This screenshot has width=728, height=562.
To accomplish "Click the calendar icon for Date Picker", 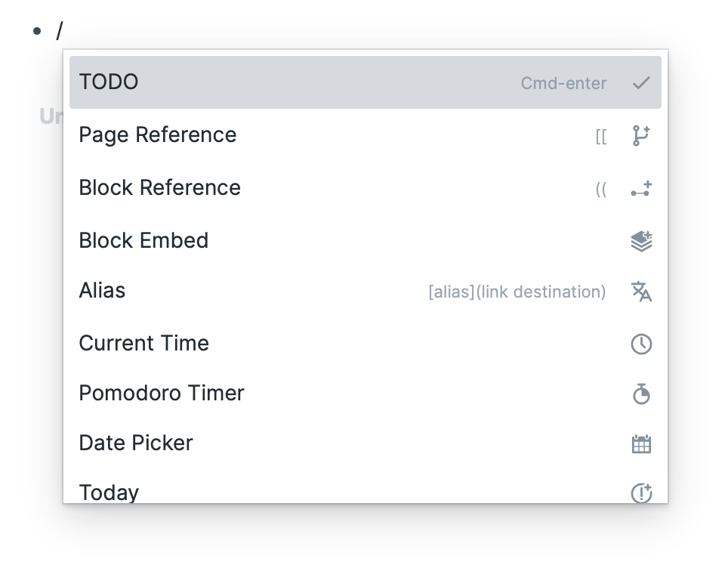I will coord(641,443).
